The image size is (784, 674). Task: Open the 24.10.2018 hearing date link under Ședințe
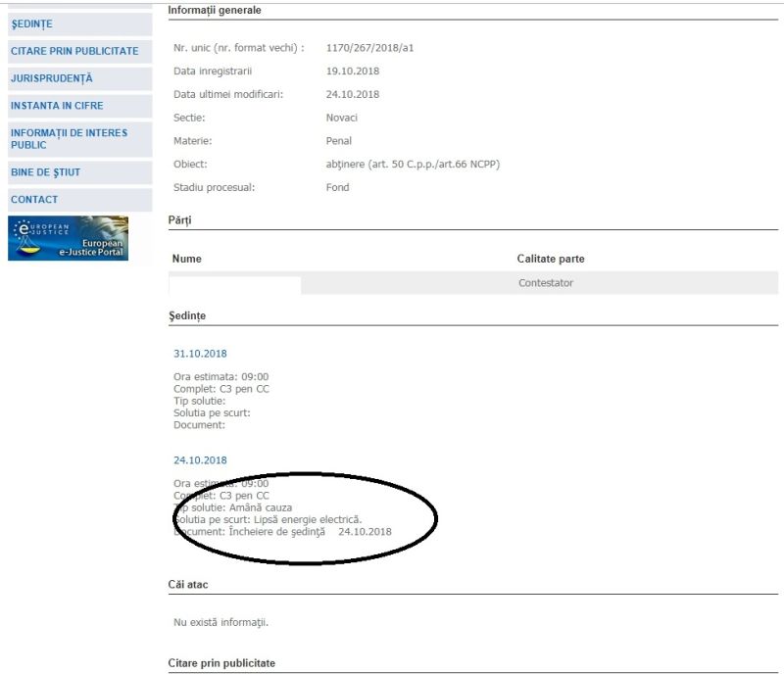point(200,460)
